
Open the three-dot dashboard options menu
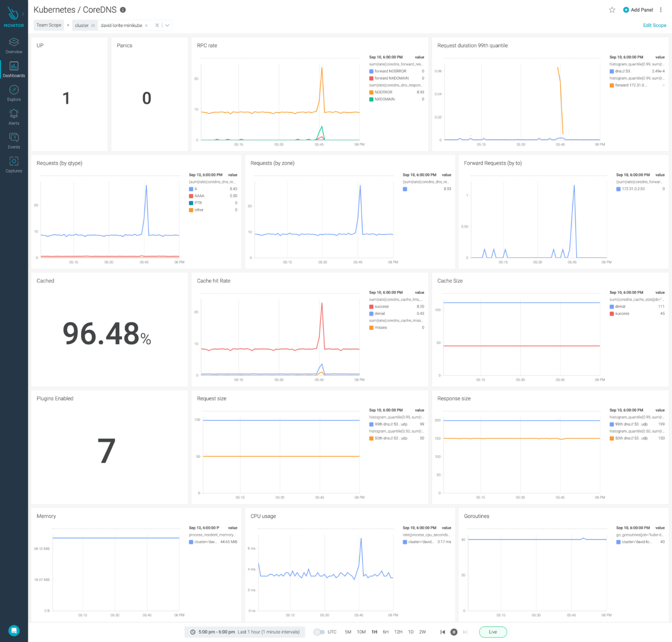661,10
